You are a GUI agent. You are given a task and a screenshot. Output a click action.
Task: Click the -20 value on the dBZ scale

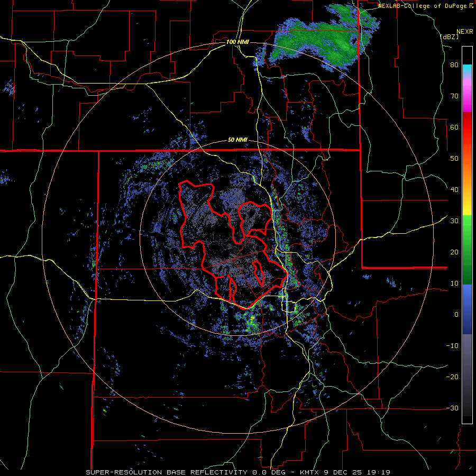[452, 377]
